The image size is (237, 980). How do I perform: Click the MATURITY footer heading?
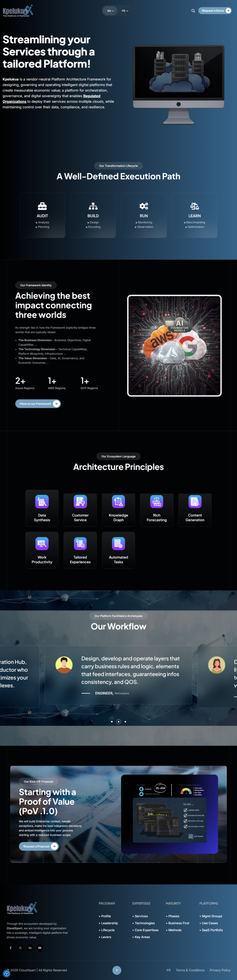coord(173,903)
